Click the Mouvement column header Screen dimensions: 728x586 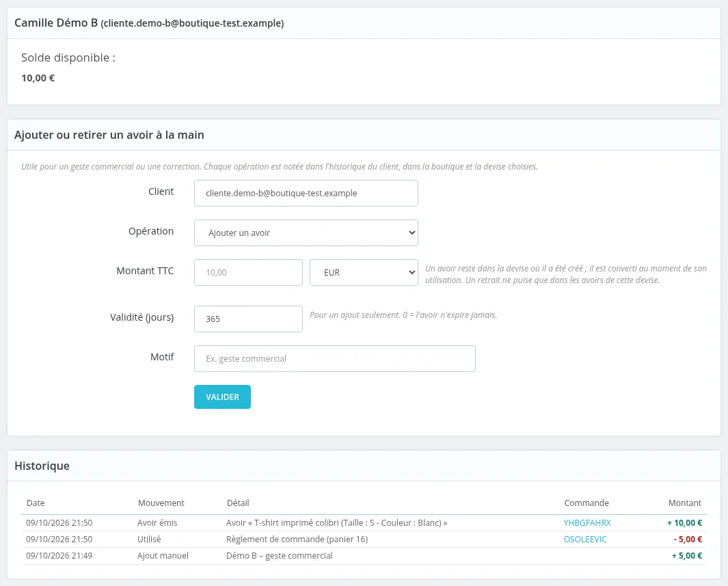click(161, 503)
